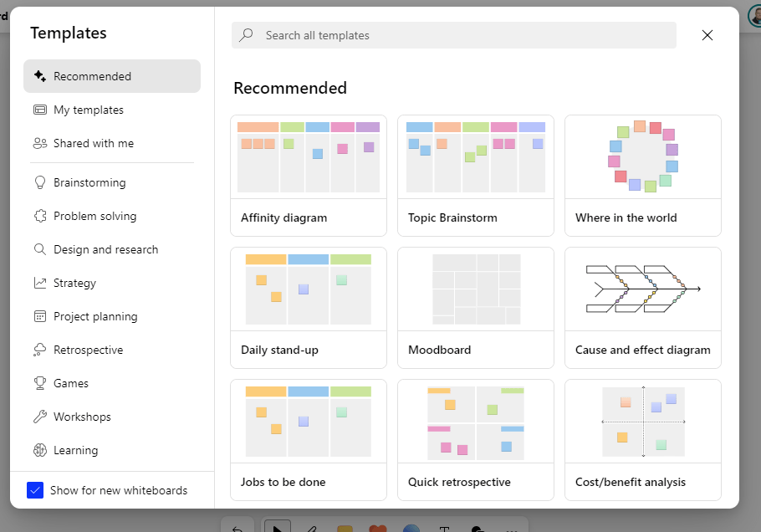761x532 pixels.
Task: Close the Templates dialog
Action: pyautogui.click(x=707, y=35)
